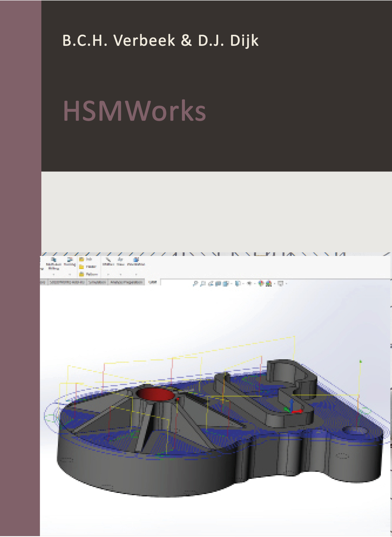Click the small hole on the right lug
The height and width of the screenshot is (537, 392).
pos(355,431)
